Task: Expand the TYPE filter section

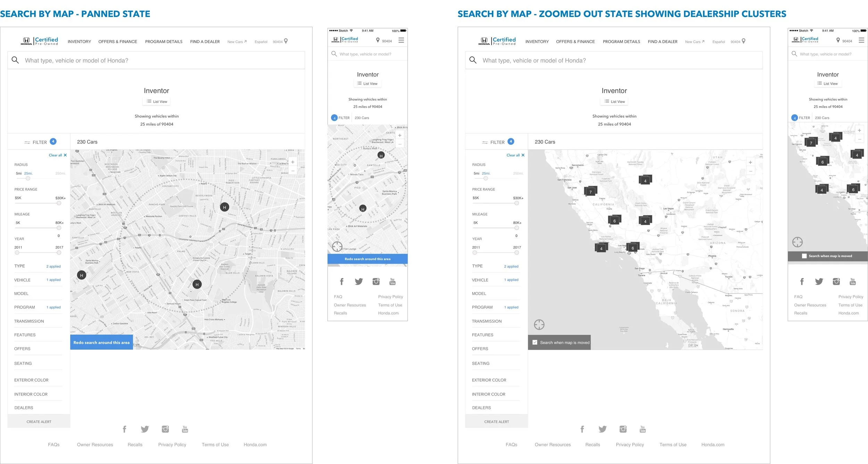Action: click(x=19, y=266)
